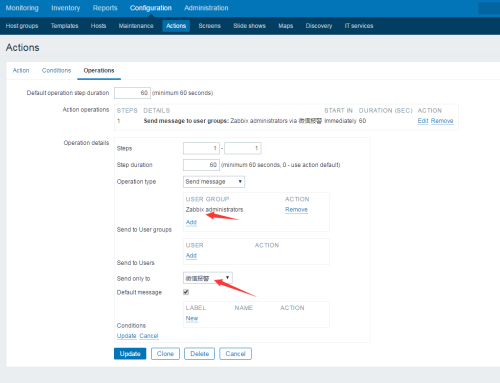Click the bottom Cancel button
The height and width of the screenshot is (383, 500).
235,354
